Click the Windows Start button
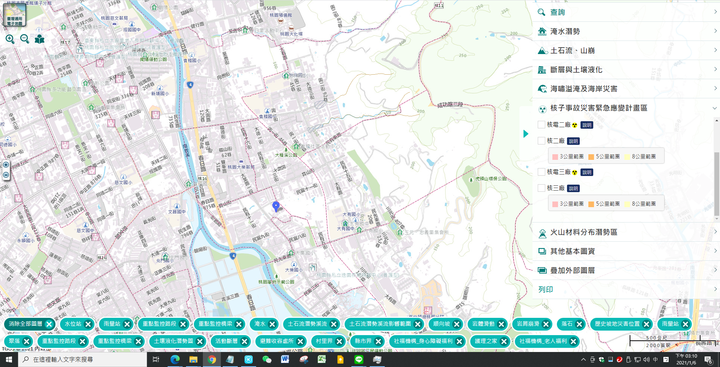 9,360
